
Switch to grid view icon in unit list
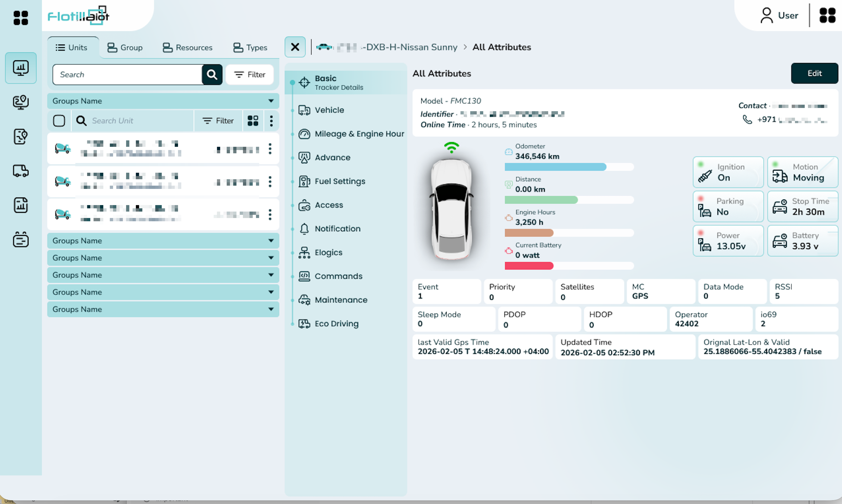pos(253,121)
